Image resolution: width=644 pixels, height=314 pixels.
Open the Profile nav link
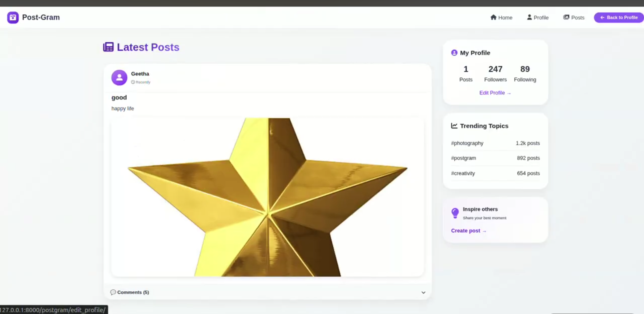coord(538,18)
